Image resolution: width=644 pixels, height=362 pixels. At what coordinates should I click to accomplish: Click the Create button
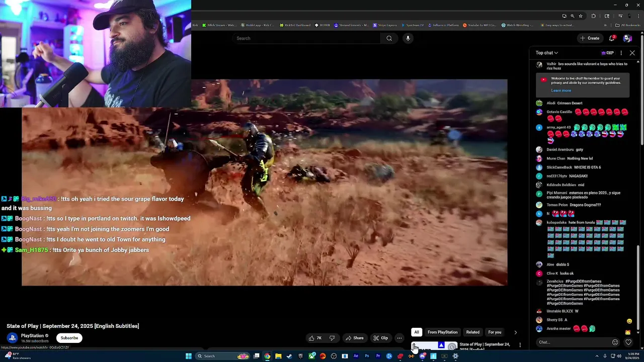[590, 38]
